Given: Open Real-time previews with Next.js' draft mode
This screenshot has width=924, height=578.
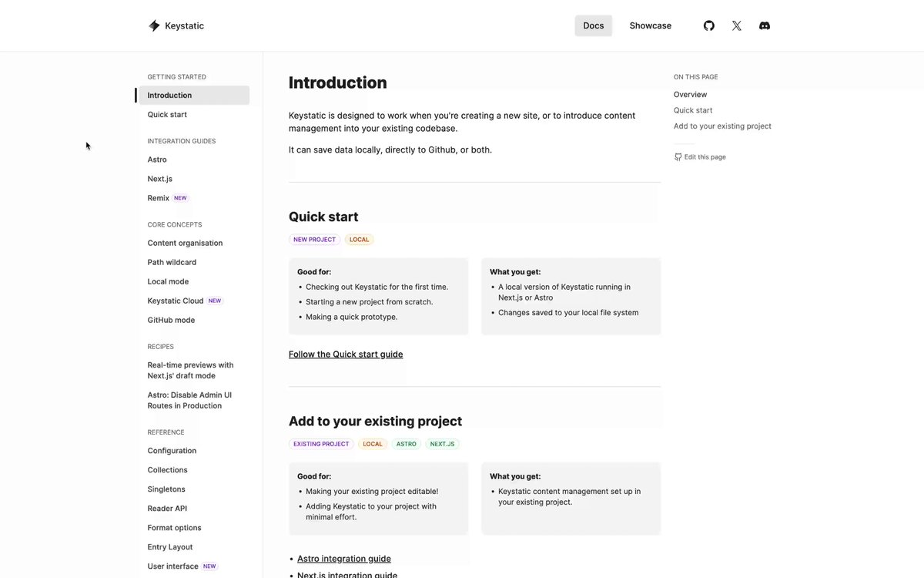Looking at the screenshot, I should [x=191, y=371].
